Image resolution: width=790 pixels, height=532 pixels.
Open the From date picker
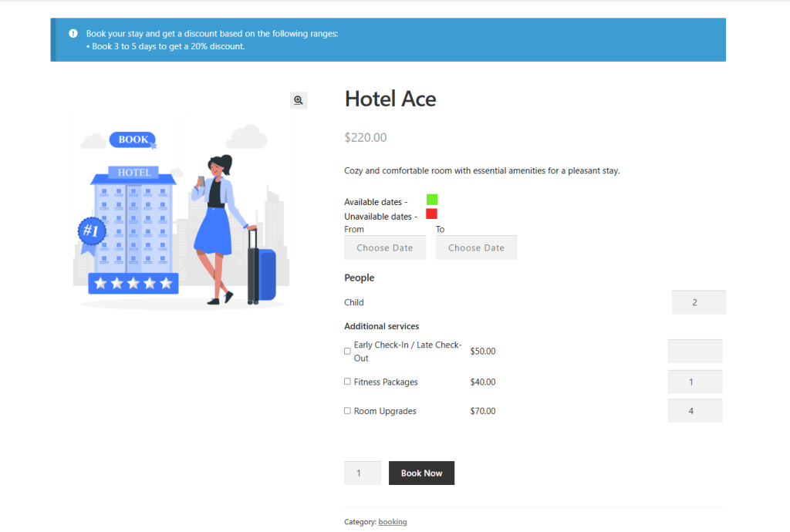pos(385,247)
